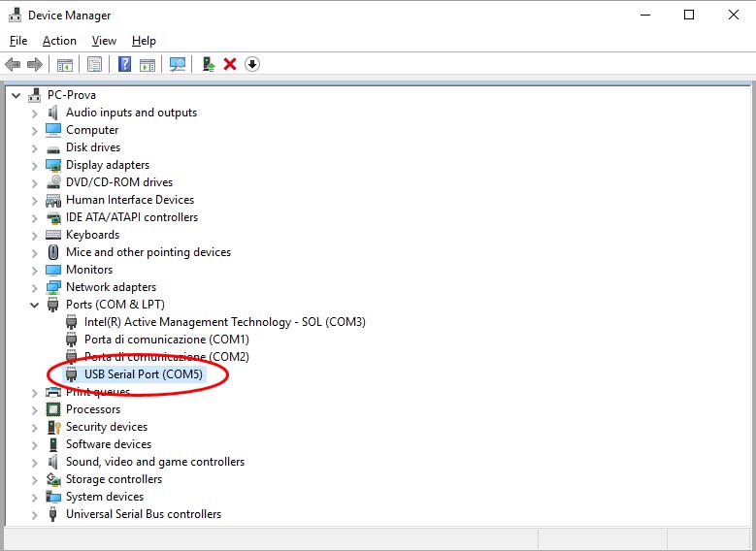Open the Help menu

click(144, 41)
